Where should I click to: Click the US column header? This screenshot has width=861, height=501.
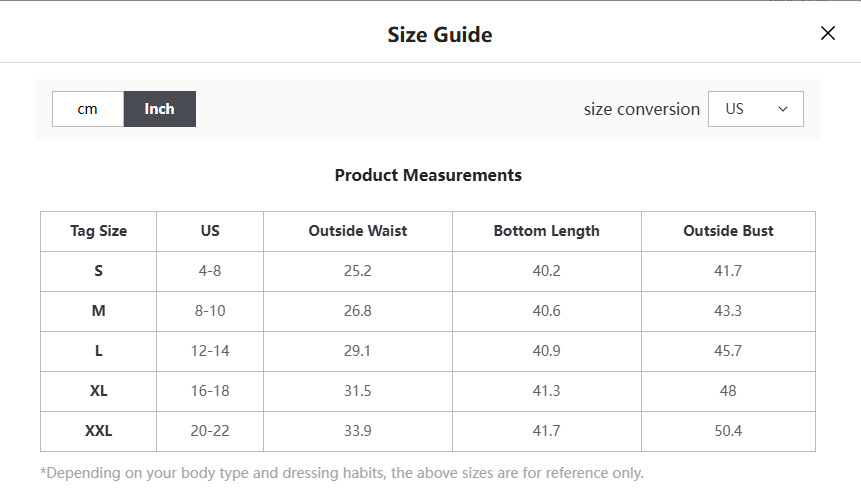click(x=210, y=231)
